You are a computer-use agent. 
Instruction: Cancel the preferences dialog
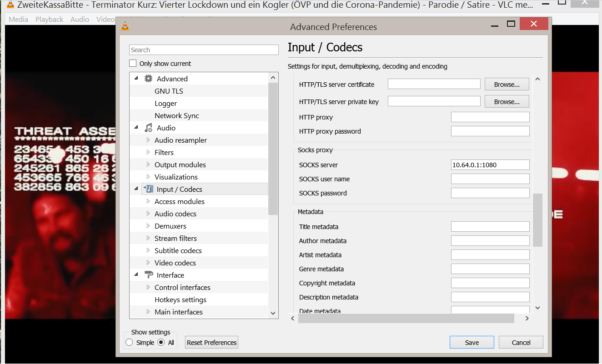[521, 342]
